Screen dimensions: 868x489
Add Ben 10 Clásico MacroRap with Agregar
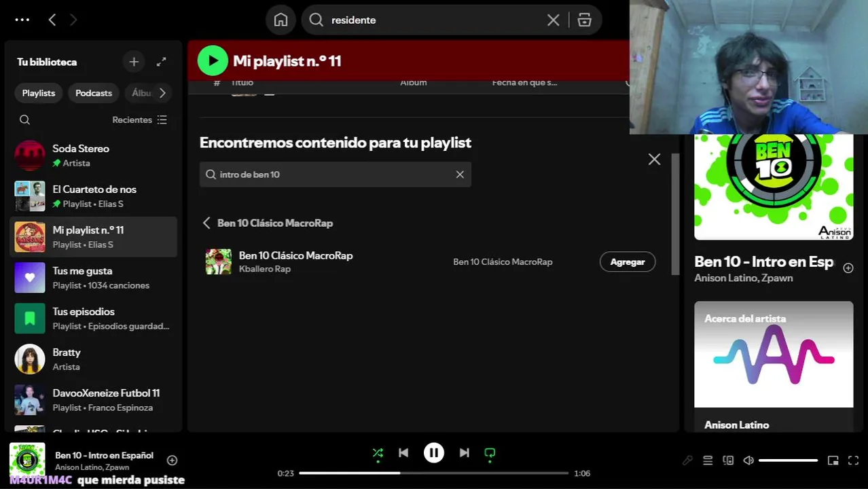click(x=628, y=261)
